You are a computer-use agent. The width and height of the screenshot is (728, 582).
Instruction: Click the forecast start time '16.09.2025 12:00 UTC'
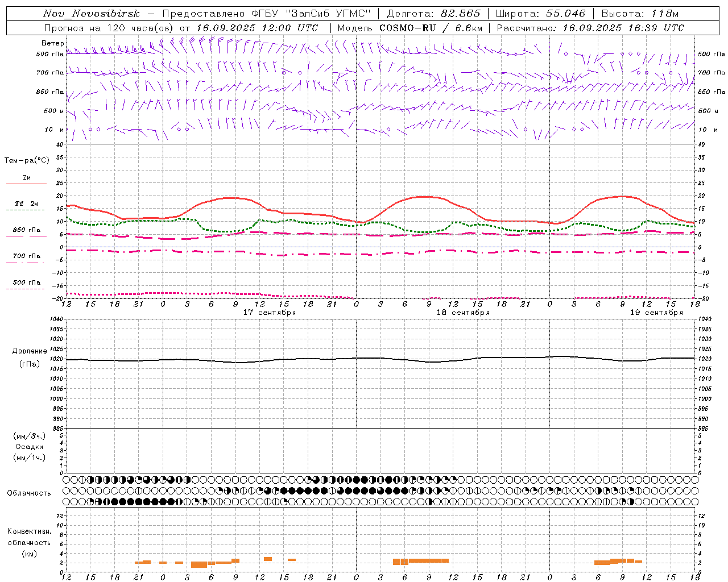coord(257,28)
